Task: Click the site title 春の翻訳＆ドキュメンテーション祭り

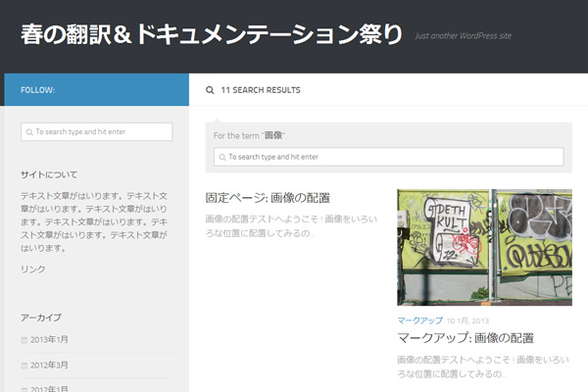Action: pos(212,34)
